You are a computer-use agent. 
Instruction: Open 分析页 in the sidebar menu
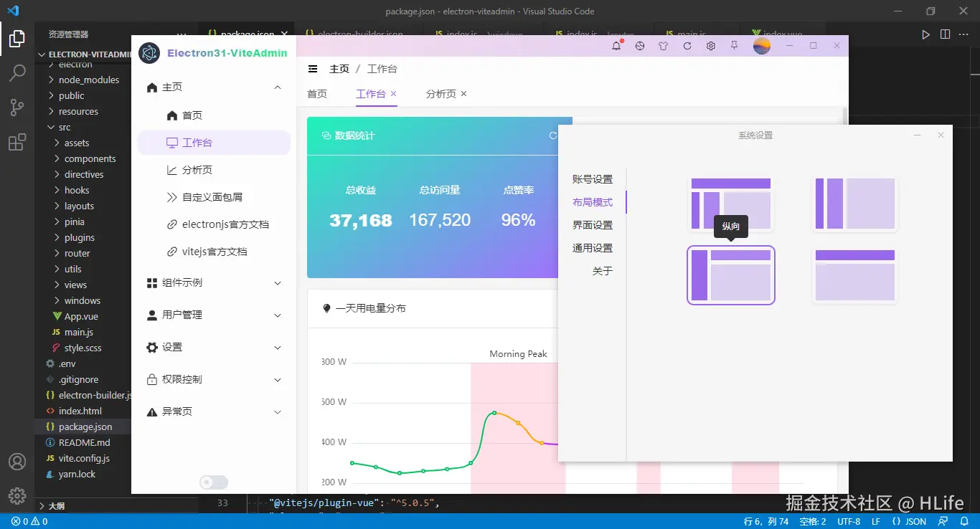(214, 170)
